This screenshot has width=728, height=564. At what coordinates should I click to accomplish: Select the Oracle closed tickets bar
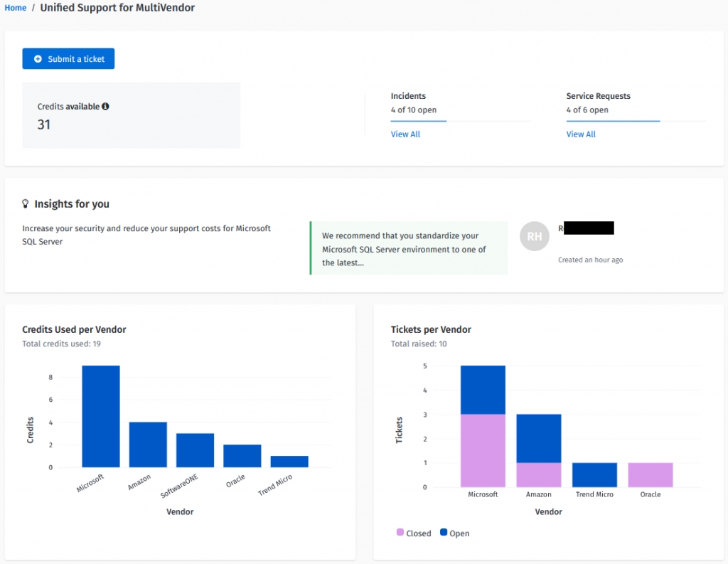click(x=650, y=474)
